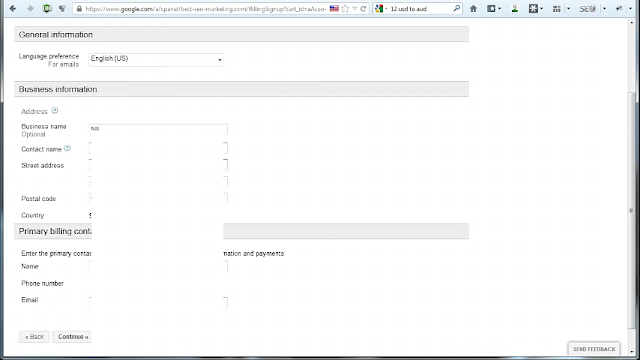
Task: Click the Business name input field
Action: 158,129
